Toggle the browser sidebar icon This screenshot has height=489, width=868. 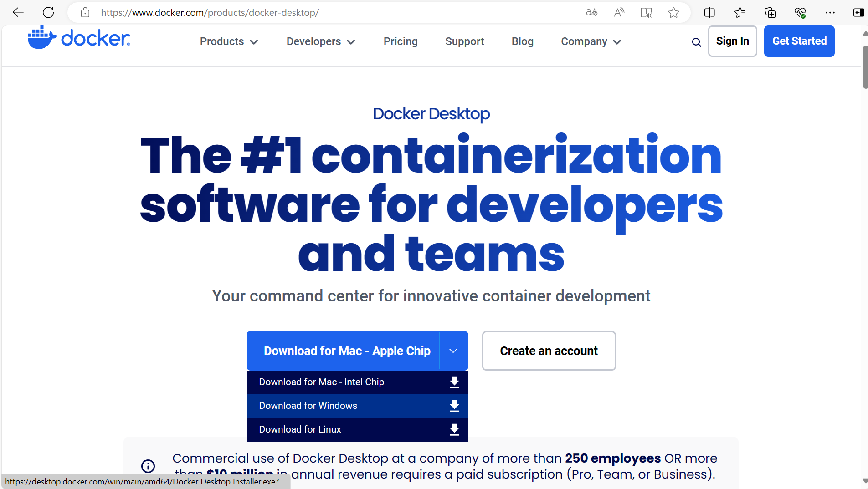(858, 12)
